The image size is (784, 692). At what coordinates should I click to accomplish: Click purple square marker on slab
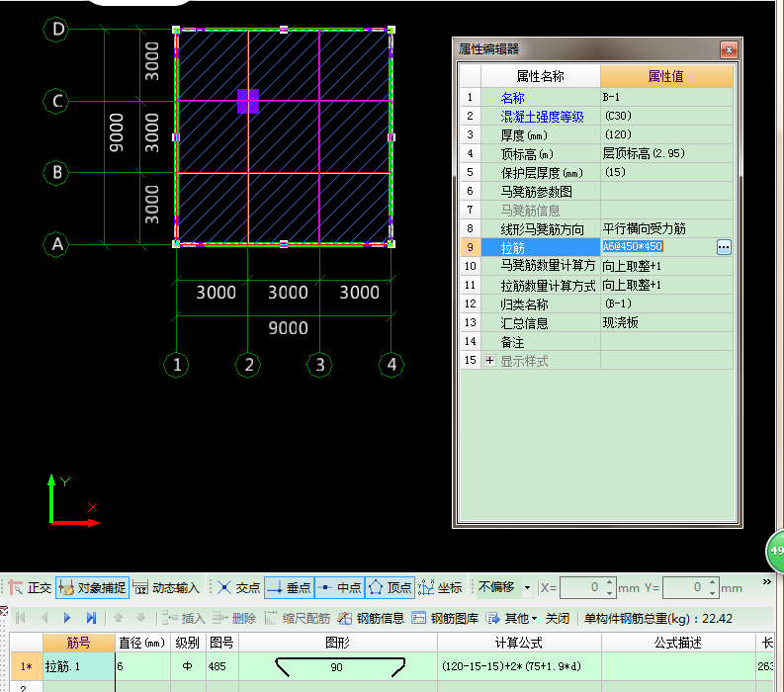pyautogui.click(x=248, y=102)
